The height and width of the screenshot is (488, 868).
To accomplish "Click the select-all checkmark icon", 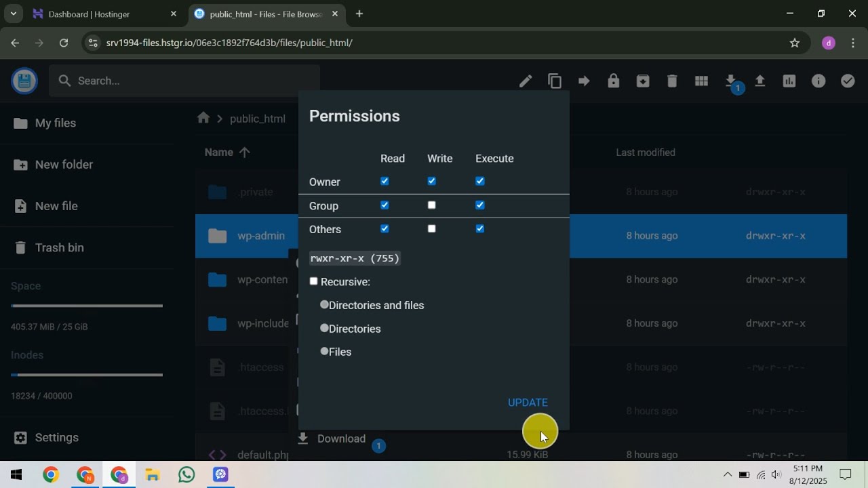I will [848, 81].
